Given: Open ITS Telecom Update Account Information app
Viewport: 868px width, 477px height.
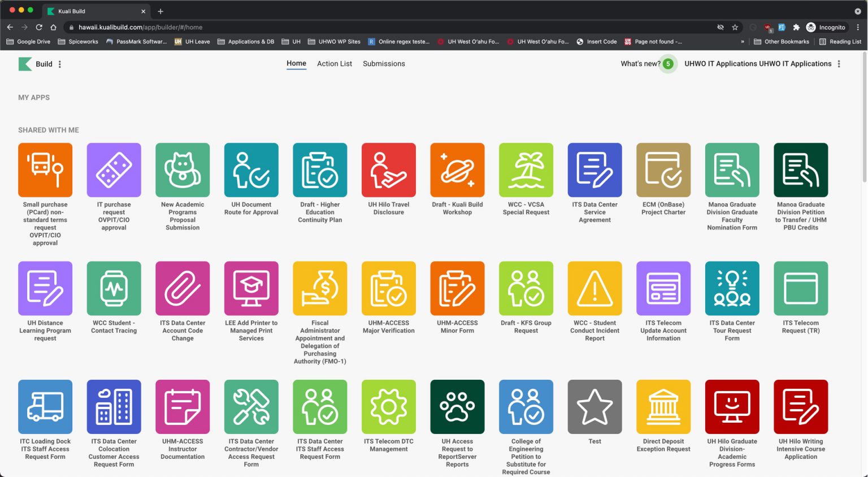Looking at the screenshot, I should pos(663,288).
